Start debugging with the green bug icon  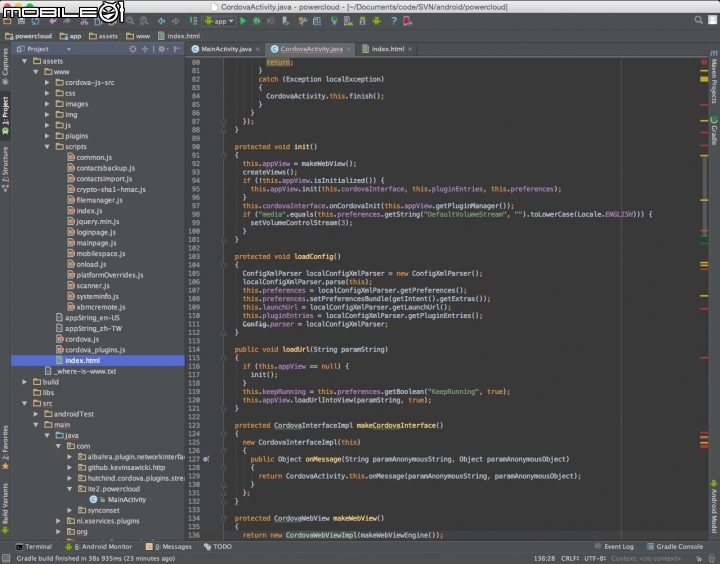pyautogui.click(x=257, y=21)
